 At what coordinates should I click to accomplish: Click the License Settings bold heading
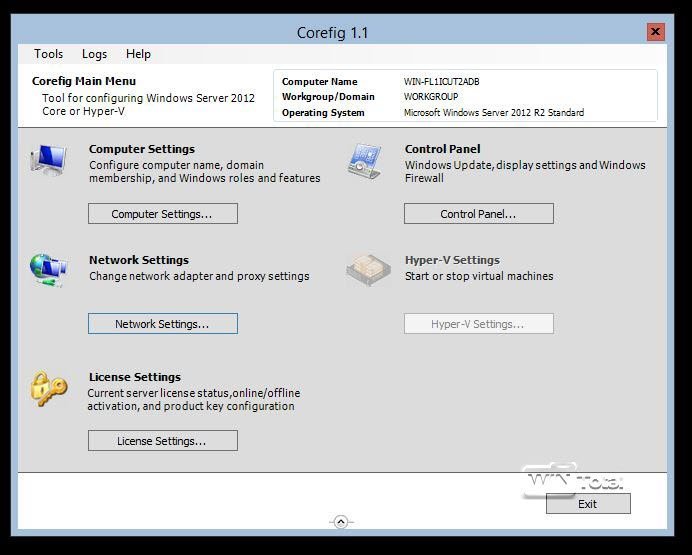[135, 377]
